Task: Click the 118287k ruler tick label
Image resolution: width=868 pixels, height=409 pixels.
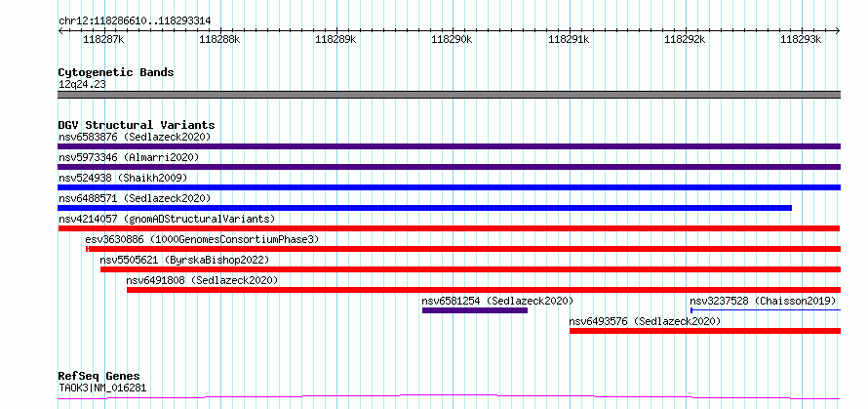Action: pos(103,39)
